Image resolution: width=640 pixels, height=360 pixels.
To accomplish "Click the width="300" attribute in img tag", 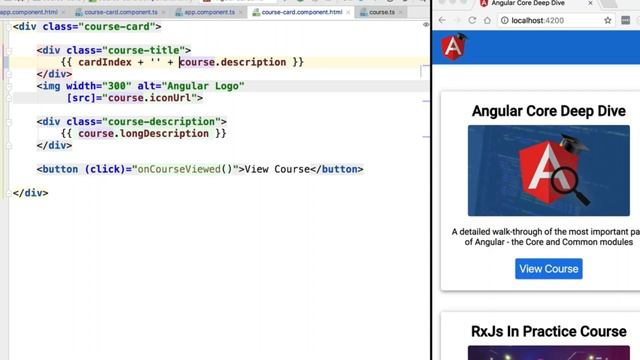I will coord(99,86).
